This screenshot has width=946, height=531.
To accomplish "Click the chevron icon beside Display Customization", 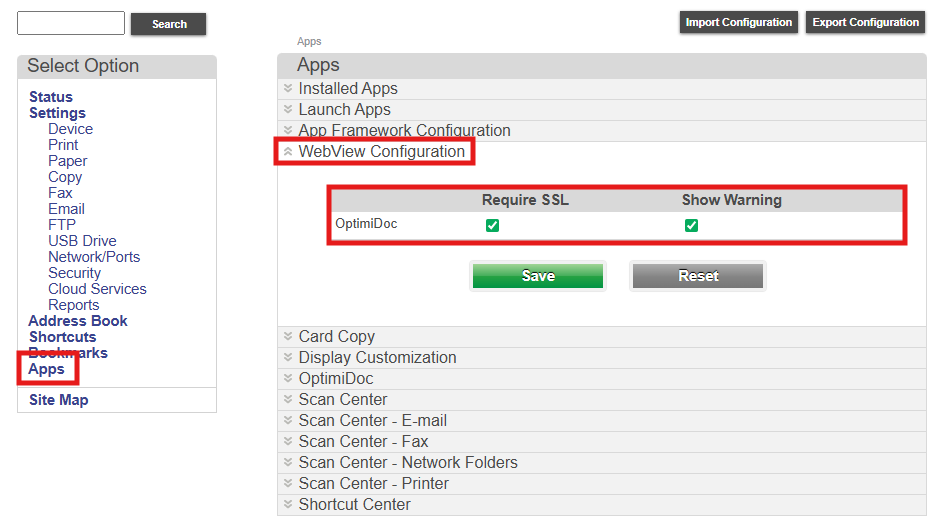I will [288, 358].
